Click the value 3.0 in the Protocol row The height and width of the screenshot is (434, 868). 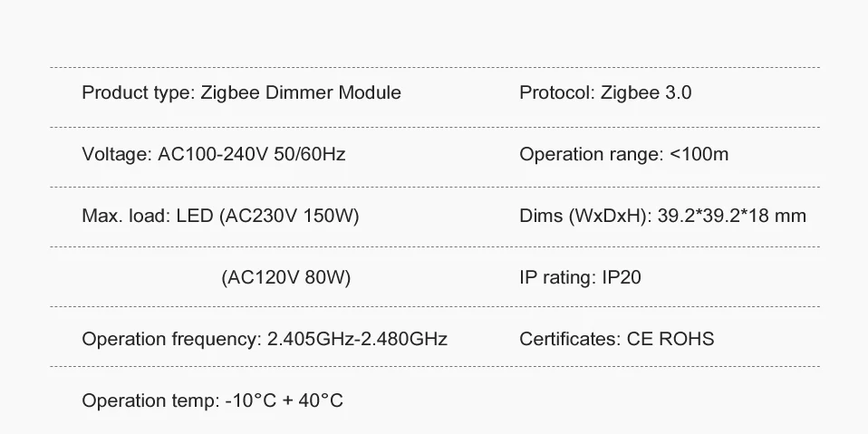point(678,93)
